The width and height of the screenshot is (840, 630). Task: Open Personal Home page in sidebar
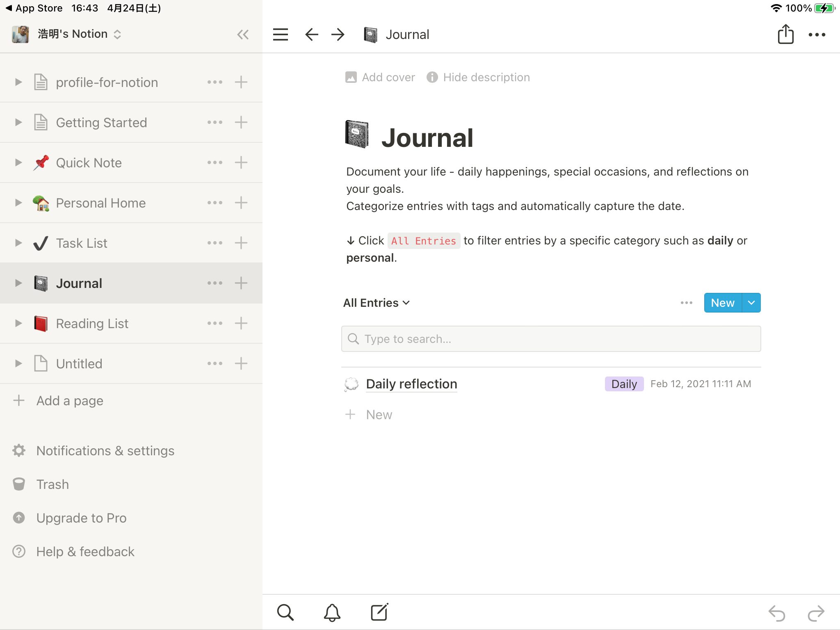pos(100,203)
